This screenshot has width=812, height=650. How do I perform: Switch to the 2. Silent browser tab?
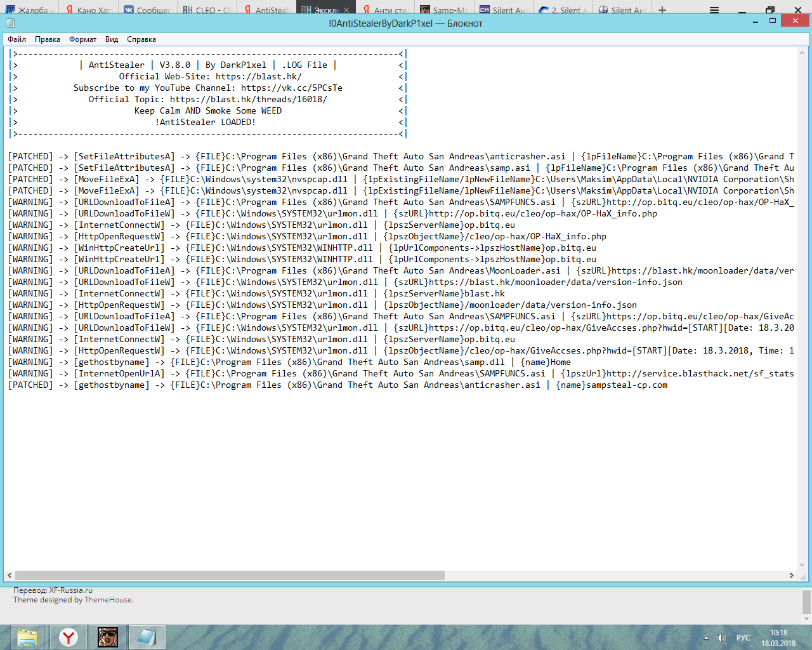coord(563,10)
